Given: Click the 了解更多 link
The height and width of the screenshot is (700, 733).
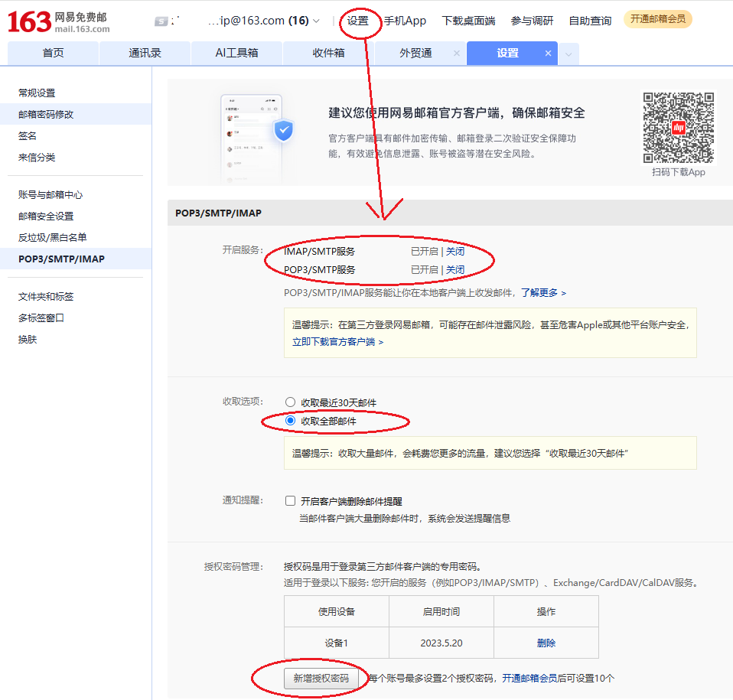Looking at the screenshot, I should pos(543,293).
